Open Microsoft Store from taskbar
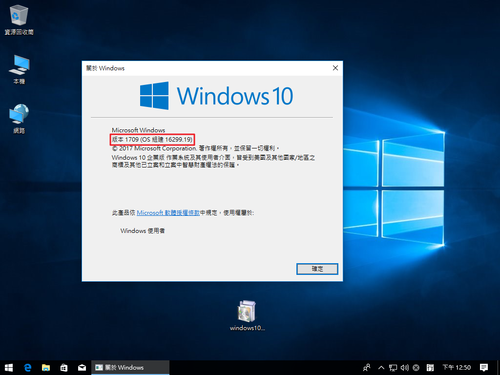This screenshot has height=375, width=500. tap(64, 367)
